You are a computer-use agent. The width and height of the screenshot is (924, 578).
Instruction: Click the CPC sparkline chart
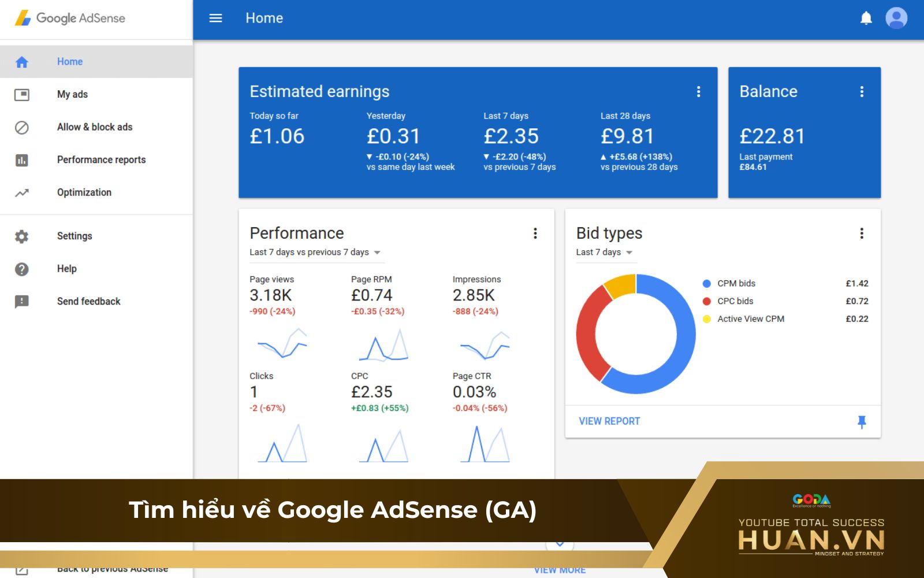[383, 445]
